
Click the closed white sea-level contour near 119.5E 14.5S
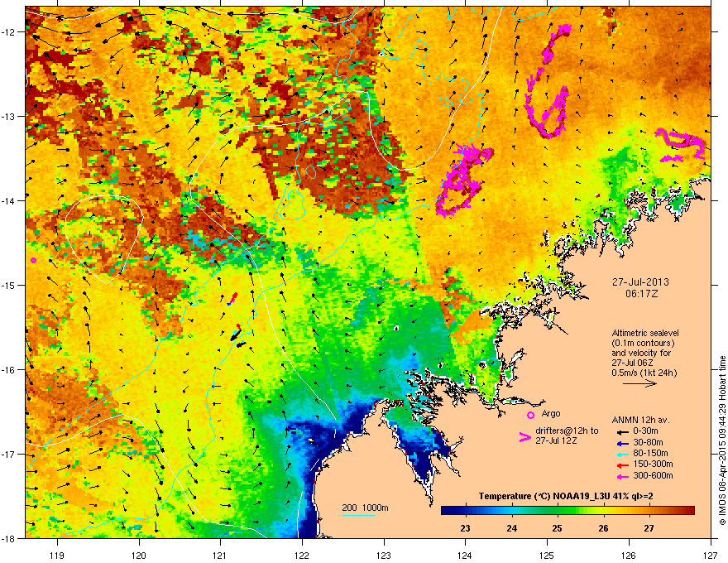(x=104, y=238)
